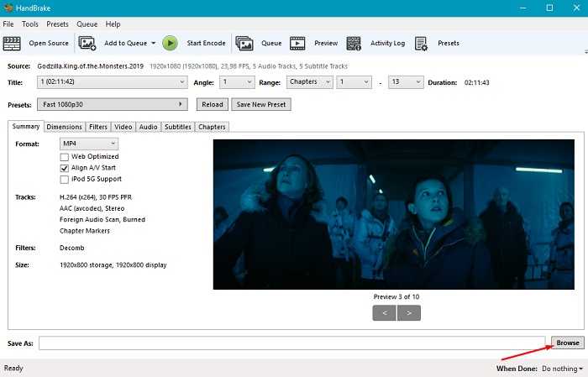Screen dimensions: 588x377
Task: Click the Presets document gear icon
Action: coord(421,44)
